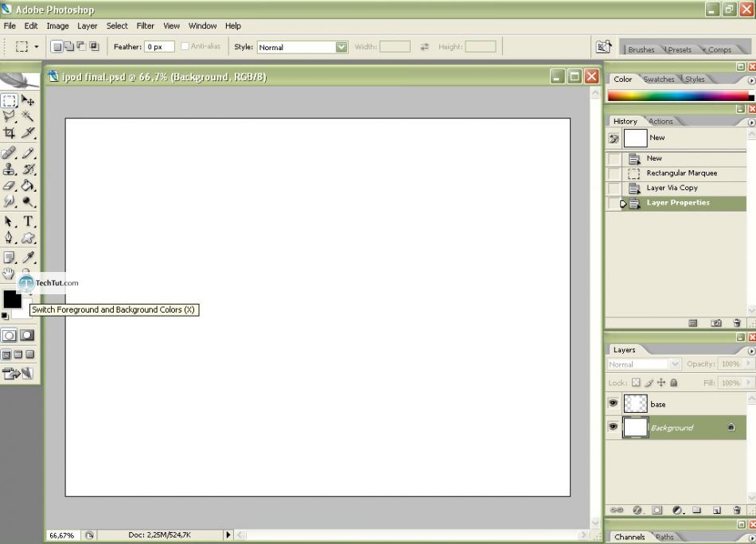Select the Healing Brush tool
Screen dimensions: 756x544
(10, 153)
